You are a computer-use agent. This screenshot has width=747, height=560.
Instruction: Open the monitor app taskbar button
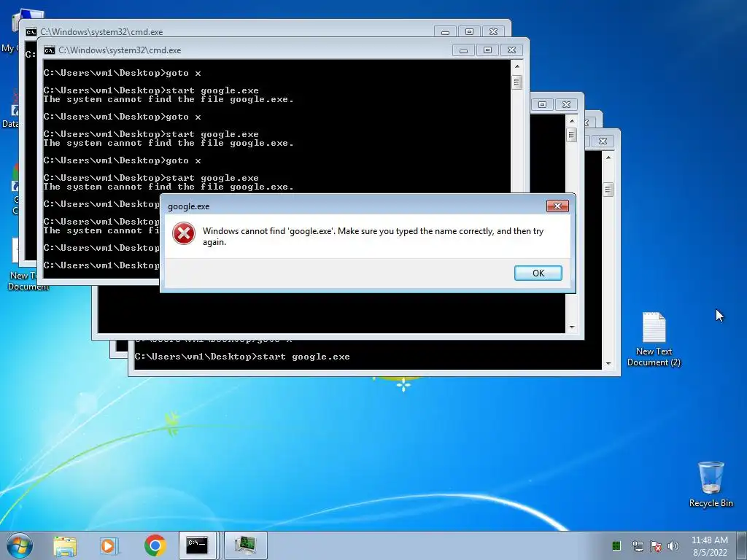click(245, 545)
